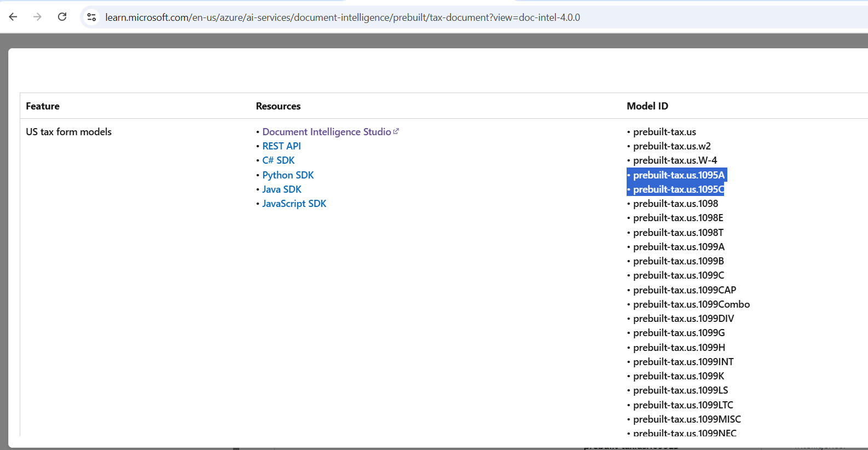Click prebuilt-tax.us.1099K model ID

679,376
